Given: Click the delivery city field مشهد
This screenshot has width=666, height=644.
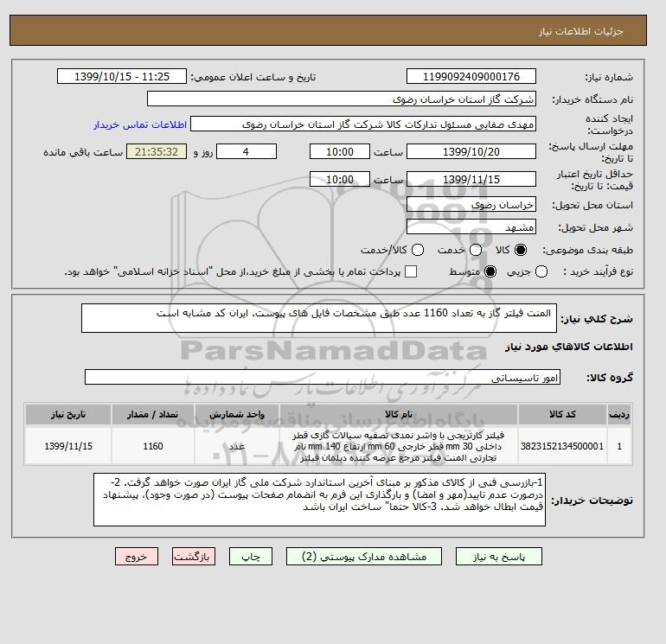Looking at the screenshot, I should pyautogui.click(x=471, y=226).
